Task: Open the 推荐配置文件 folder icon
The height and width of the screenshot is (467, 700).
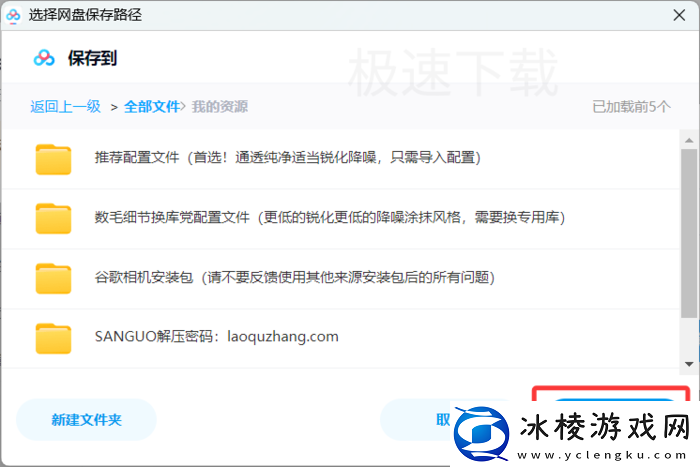Action: coord(53,159)
